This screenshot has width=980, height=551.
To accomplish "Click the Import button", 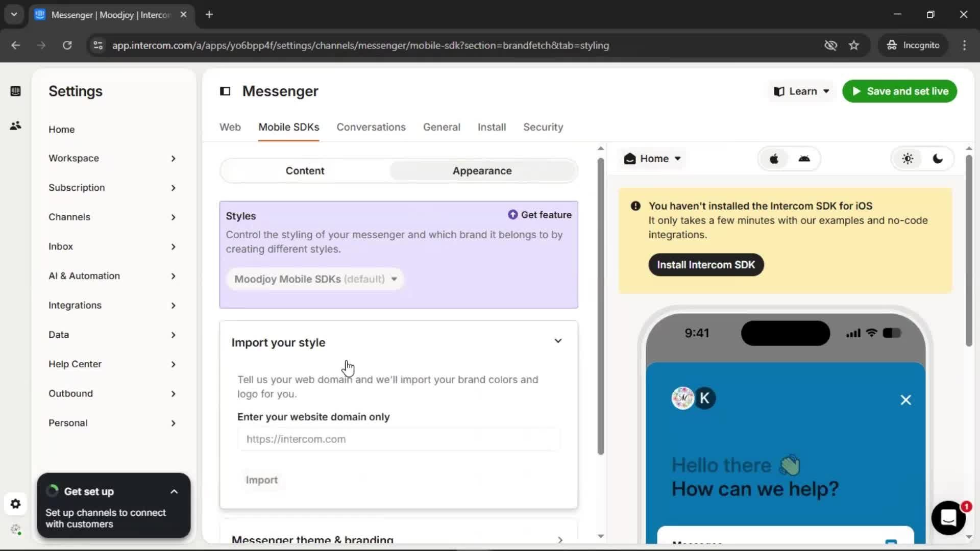I will (261, 480).
